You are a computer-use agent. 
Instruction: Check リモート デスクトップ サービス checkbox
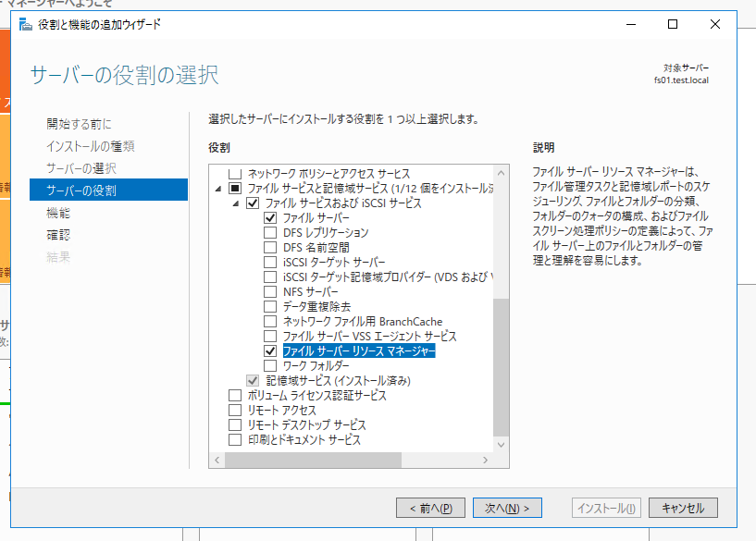pyautogui.click(x=235, y=424)
